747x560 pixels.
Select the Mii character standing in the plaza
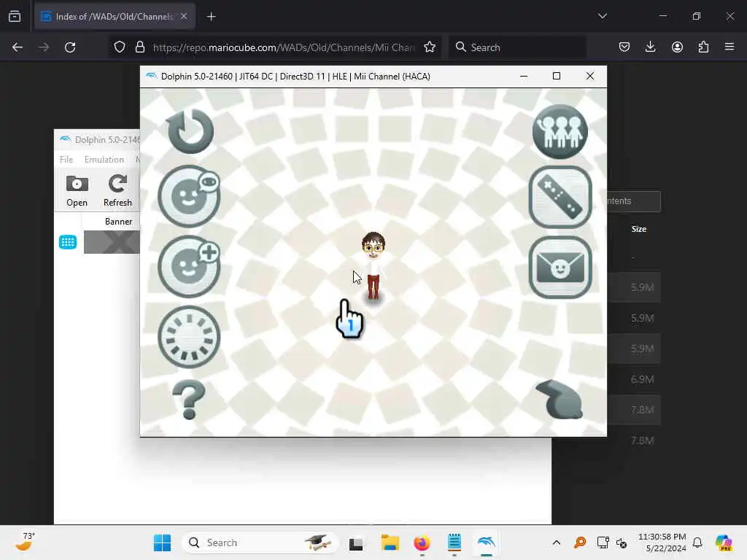point(373,267)
